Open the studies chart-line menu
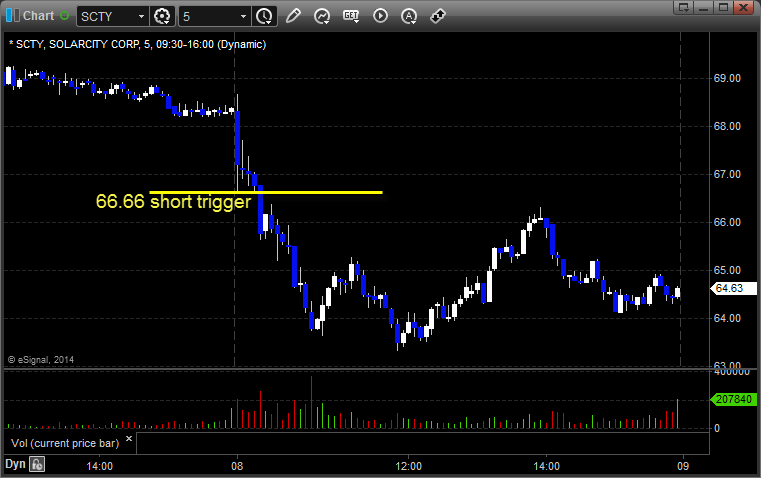This screenshot has width=761, height=478. [322, 16]
